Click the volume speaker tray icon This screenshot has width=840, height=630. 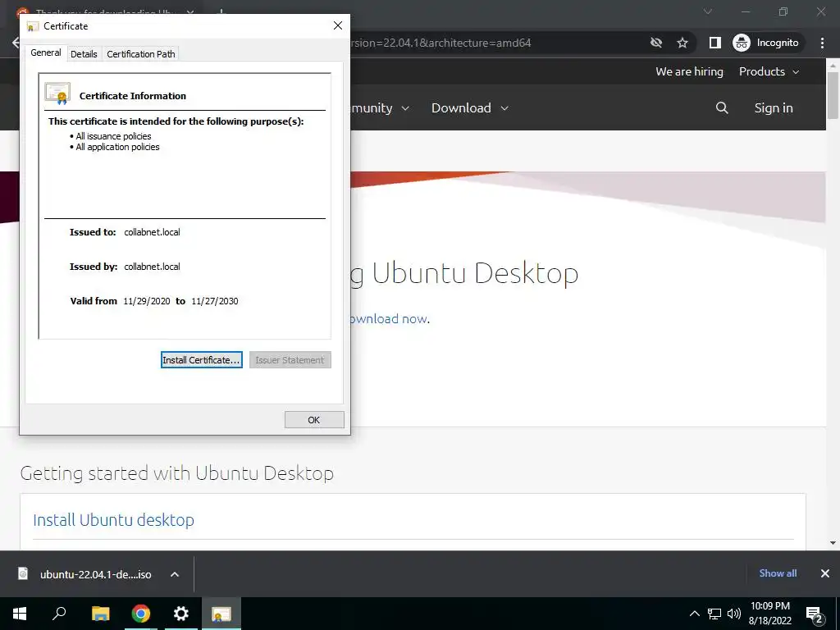(x=734, y=614)
